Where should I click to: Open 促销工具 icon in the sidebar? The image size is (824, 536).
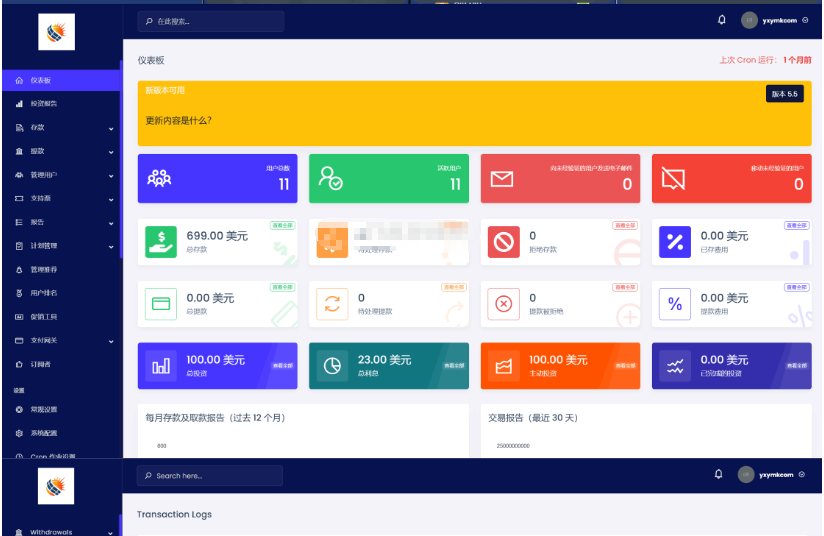tap(19, 317)
